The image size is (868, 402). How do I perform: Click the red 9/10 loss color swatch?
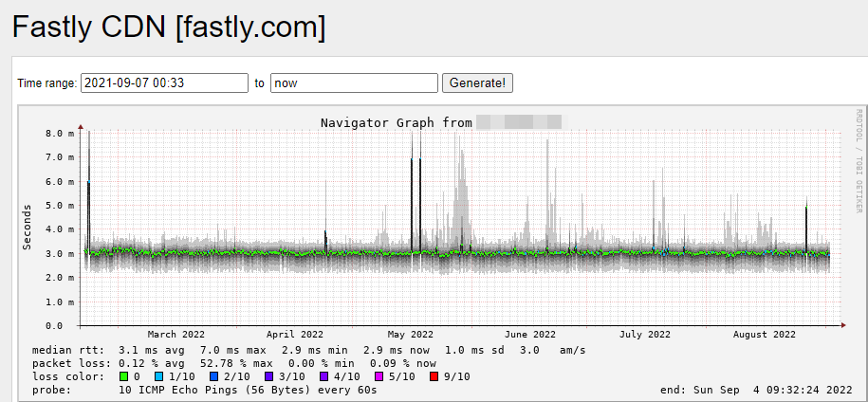coord(434,376)
